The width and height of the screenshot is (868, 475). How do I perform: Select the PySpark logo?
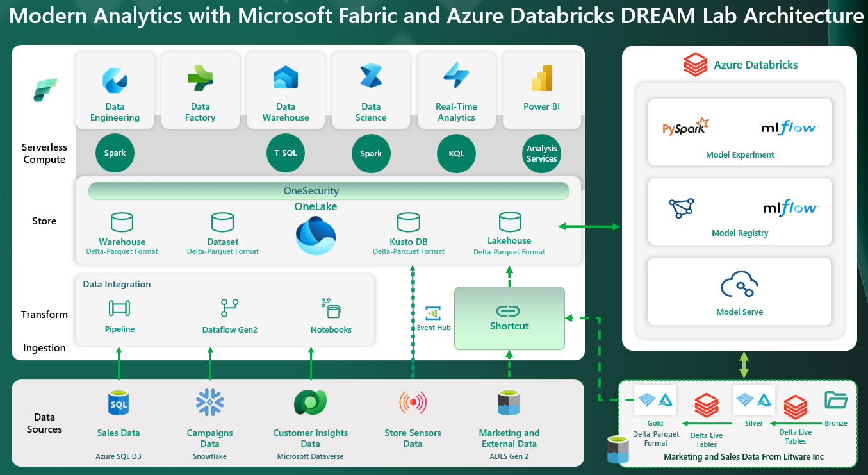click(685, 126)
